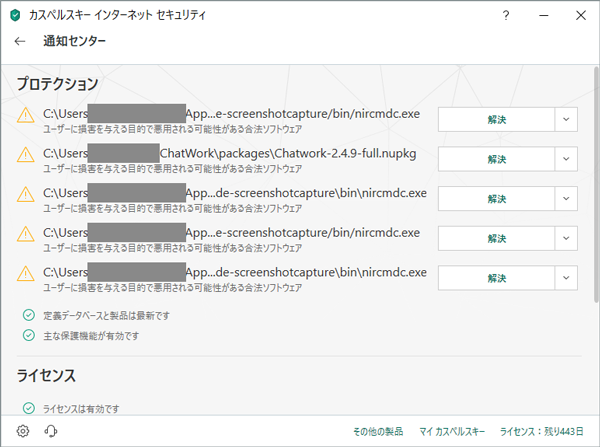Image resolution: width=600 pixels, height=447 pixels.
Task: Select the Chatwork-2.4.9-full.nupkg file path text
Action: 230,153
